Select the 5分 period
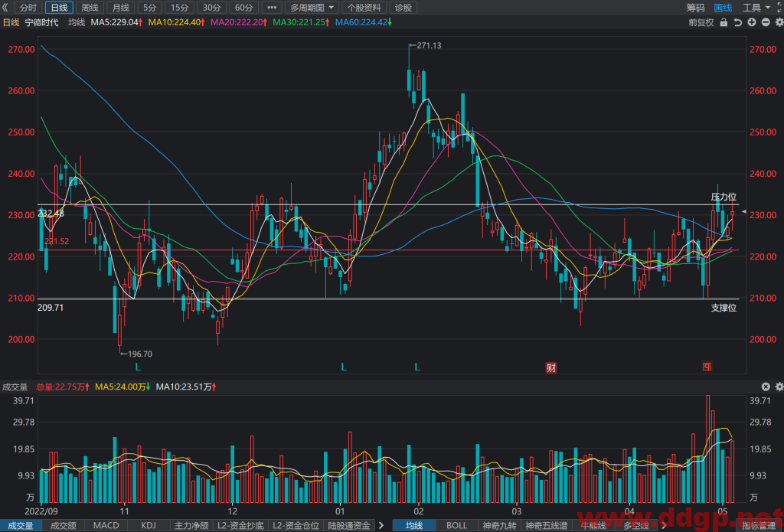 click(x=149, y=8)
